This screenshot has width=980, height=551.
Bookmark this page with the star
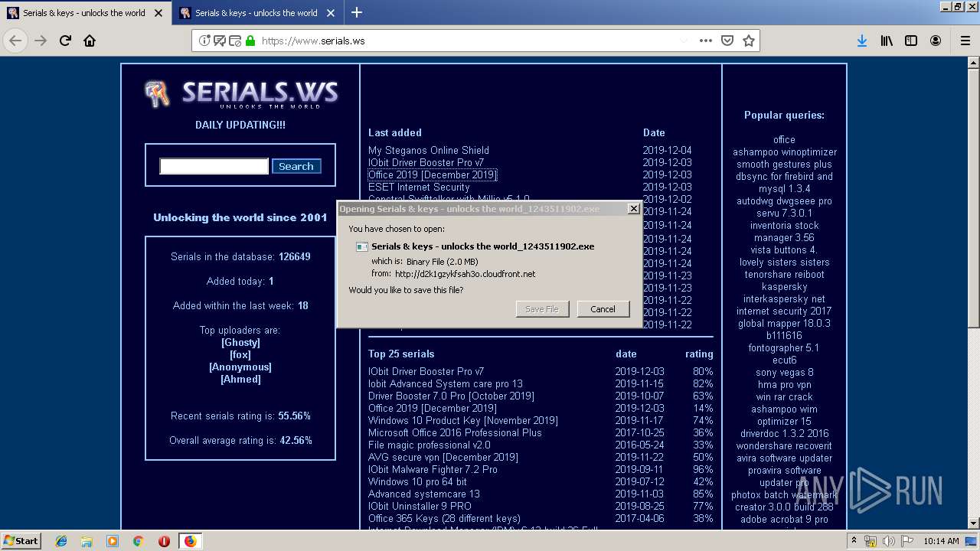[749, 41]
